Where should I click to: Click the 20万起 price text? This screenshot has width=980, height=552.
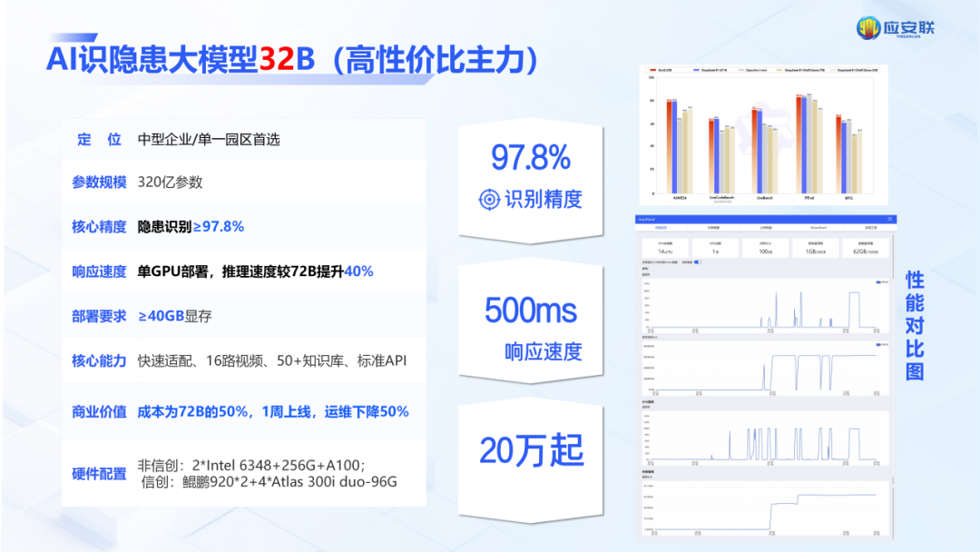531,450
